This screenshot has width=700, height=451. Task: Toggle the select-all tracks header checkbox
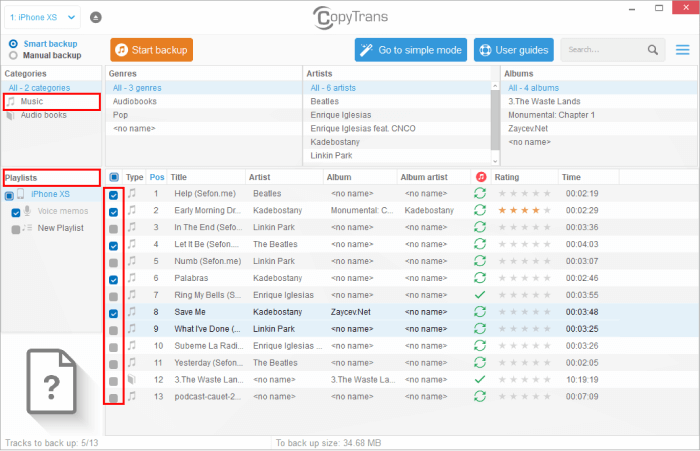114,177
